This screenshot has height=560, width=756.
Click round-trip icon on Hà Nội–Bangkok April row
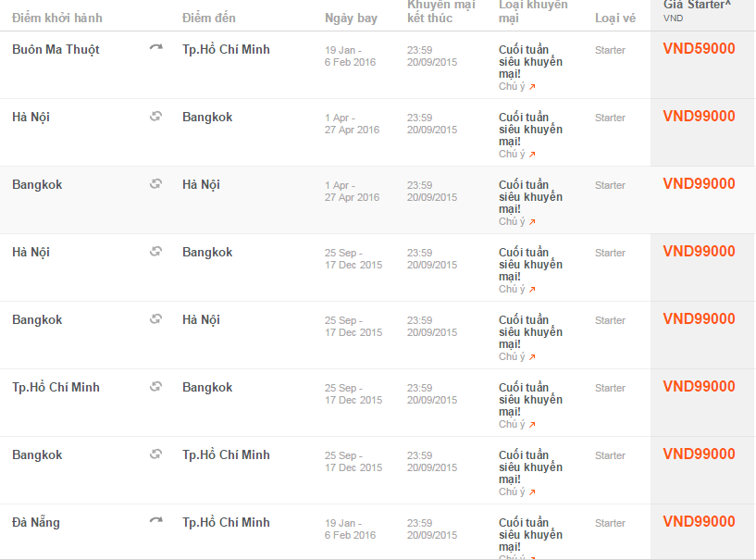tap(155, 117)
